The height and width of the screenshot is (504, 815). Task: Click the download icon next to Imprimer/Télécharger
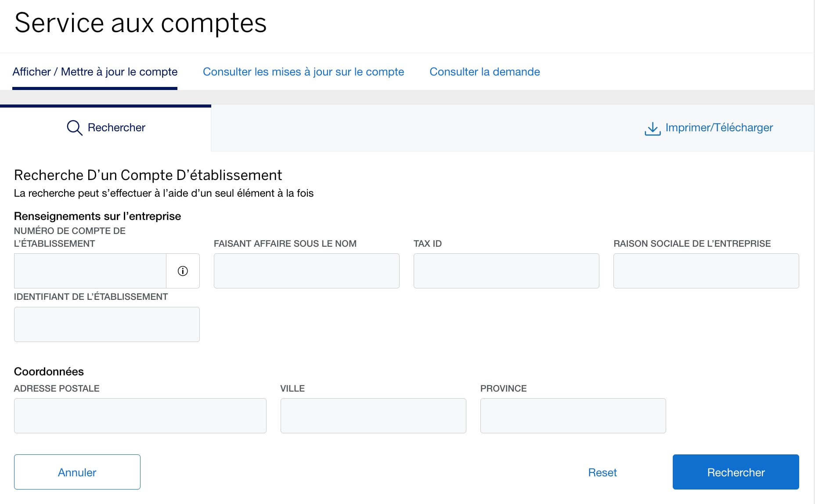coord(653,128)
